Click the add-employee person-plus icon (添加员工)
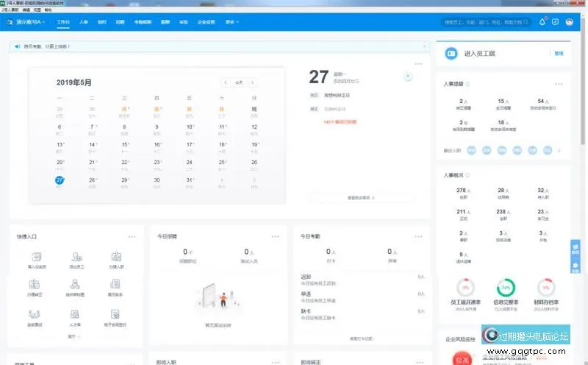 (x=76, y=257)
